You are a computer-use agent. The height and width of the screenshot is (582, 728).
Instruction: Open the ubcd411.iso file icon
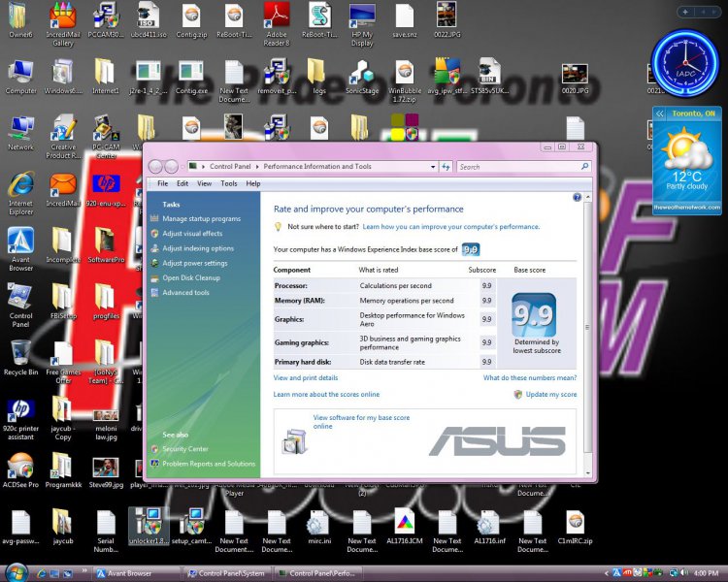coord(149,21)
